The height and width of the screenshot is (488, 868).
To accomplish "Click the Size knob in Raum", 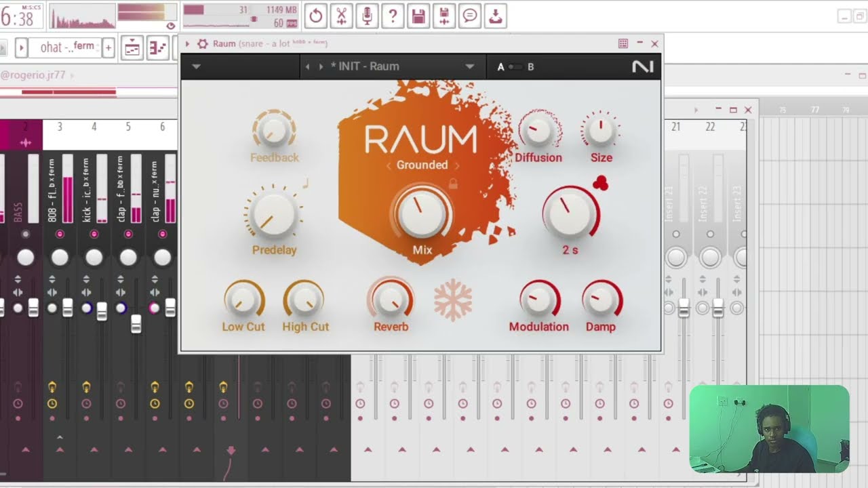I will [601, 130].
